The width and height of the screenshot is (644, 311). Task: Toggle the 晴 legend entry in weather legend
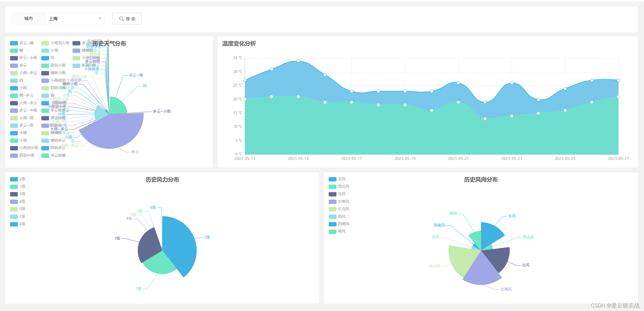tap(17, 50)
